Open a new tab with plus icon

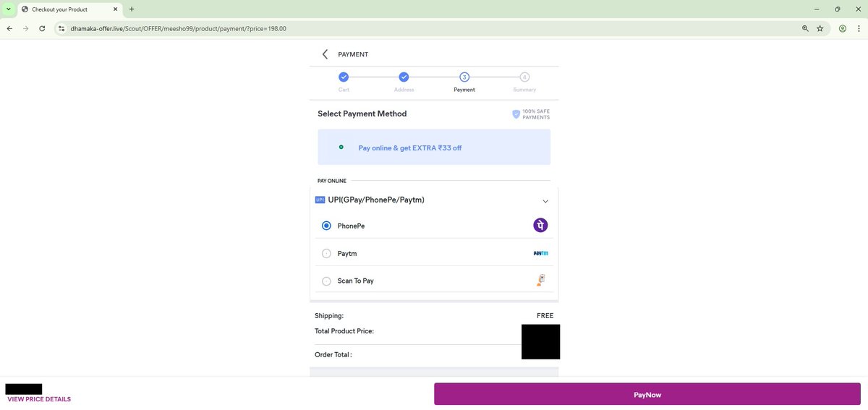[132, 9]
